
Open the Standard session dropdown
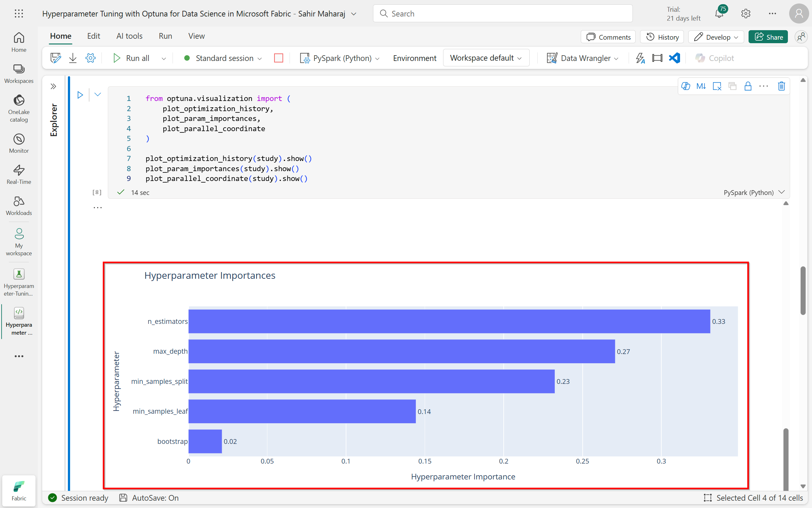pyautogui.click(x=223, y=58)
